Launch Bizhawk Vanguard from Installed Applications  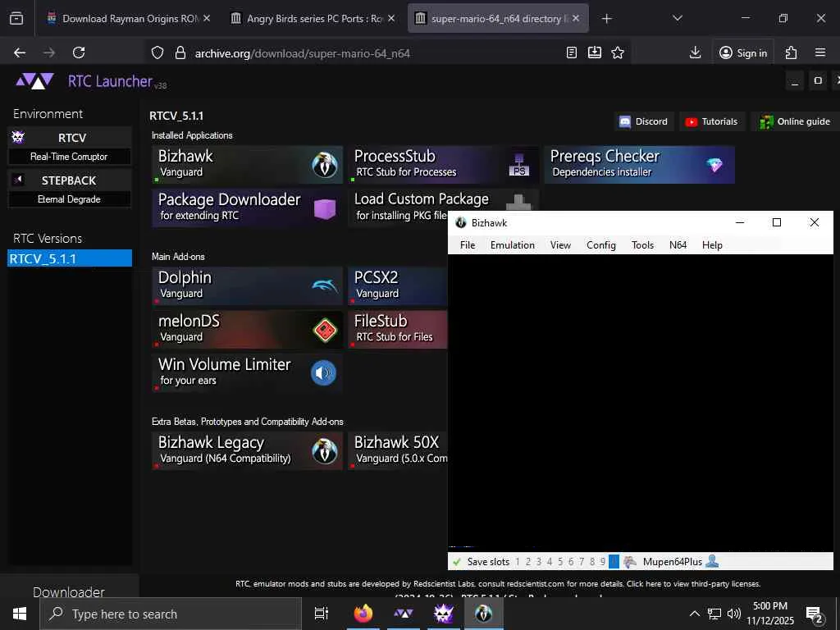click(x=247, y=164)
